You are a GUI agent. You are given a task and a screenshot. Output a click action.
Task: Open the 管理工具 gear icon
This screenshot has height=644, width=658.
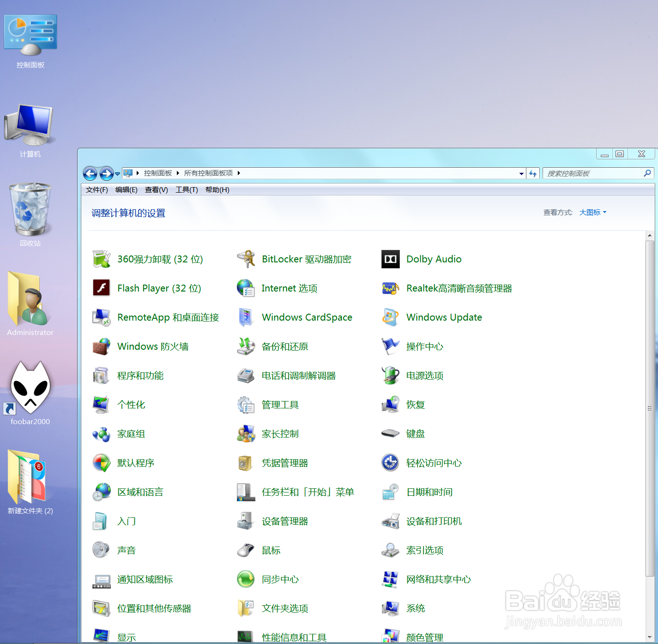tap(246, 405)
